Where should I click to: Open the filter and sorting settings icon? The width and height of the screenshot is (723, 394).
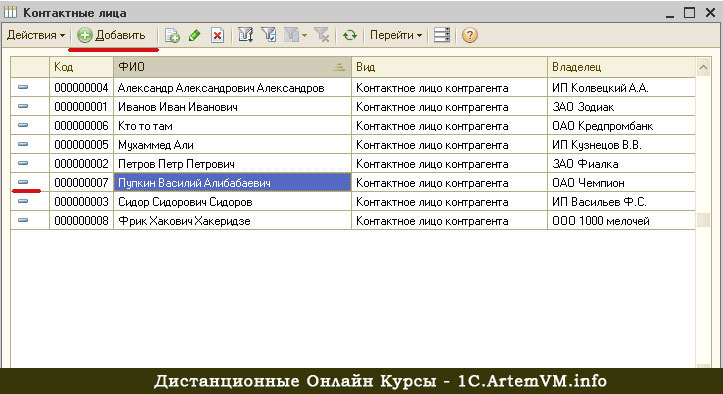click(245, 36)
